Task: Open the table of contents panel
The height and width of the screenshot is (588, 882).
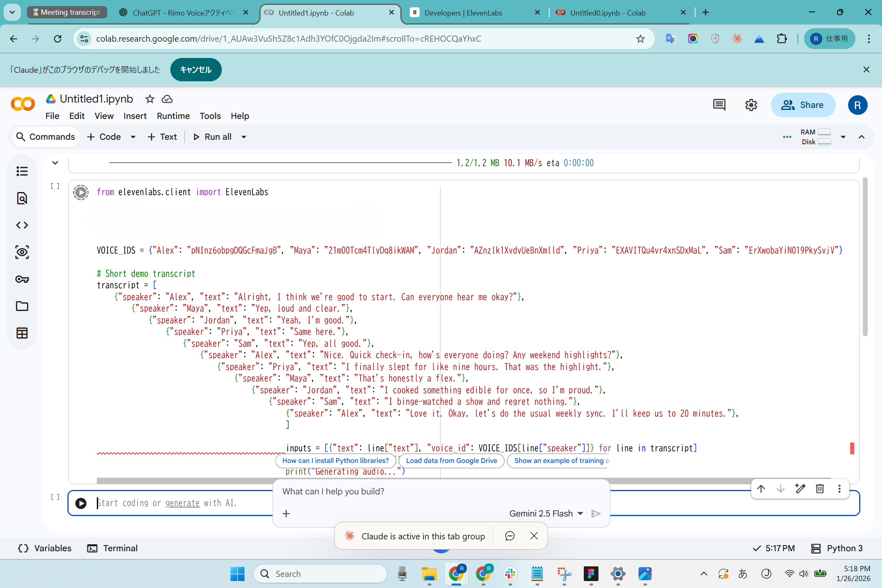Action: [22, 171]
